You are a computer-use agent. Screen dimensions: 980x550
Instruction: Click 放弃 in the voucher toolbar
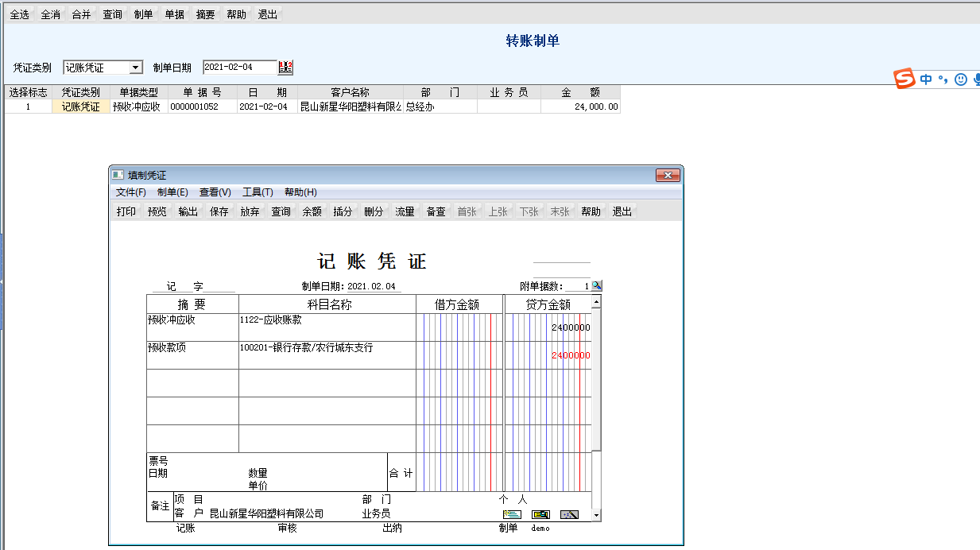coord(250,211)
